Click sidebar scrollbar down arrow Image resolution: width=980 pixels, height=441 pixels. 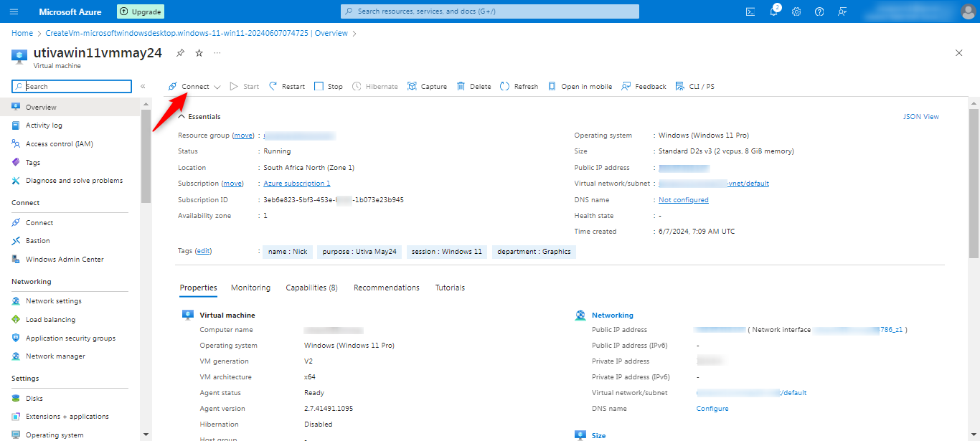coord(146,435)
